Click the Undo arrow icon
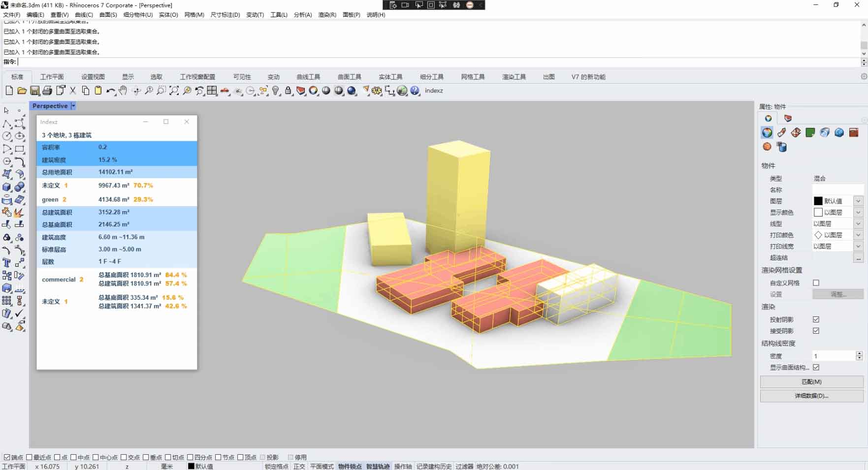The height and width of the screenshot is (470, 868). coord(110,91)
